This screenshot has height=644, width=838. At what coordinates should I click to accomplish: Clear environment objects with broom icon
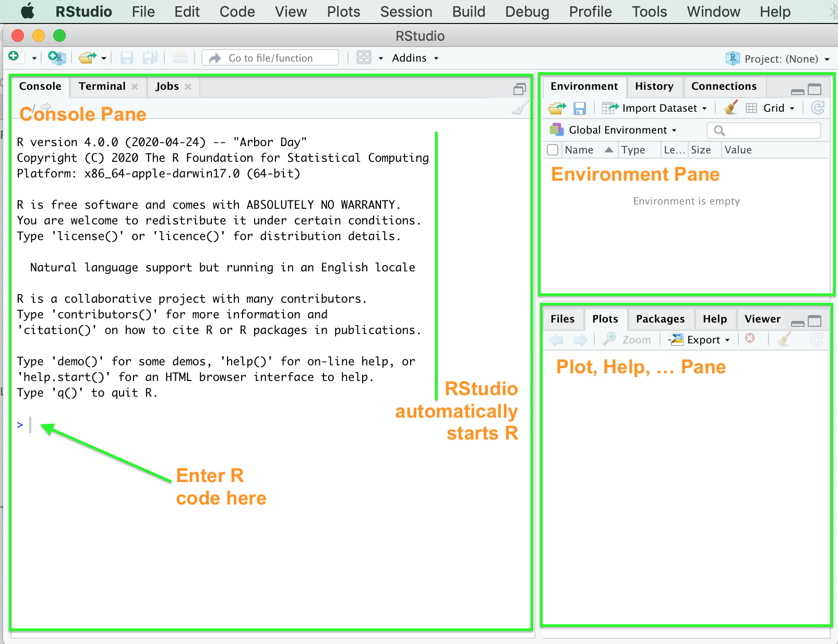[x=731, y=108]
